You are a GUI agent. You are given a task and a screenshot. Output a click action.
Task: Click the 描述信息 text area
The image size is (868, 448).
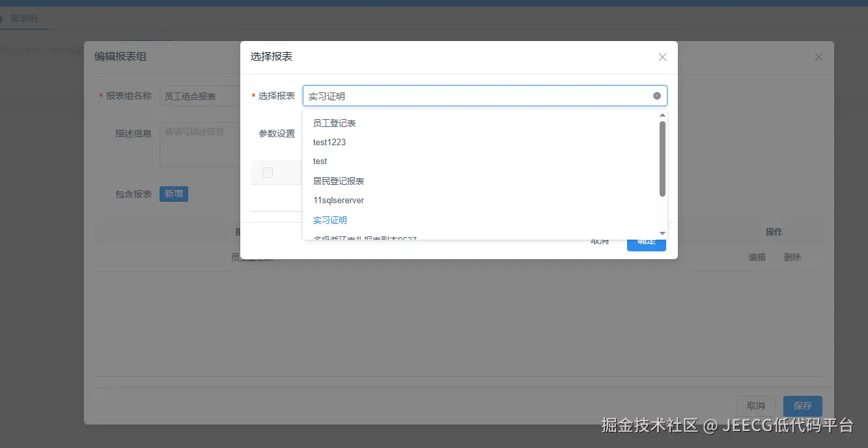pyautogui.click(x=200, y=145)
